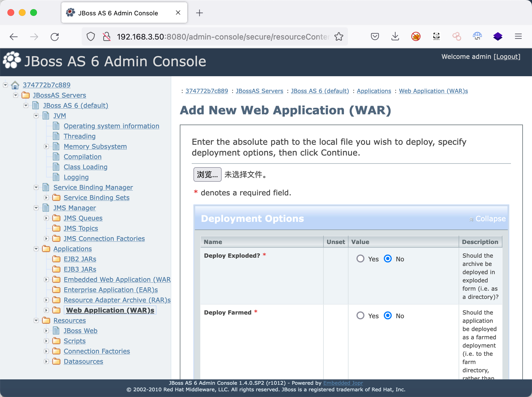Open the Applications breadcrumb link

374,91
